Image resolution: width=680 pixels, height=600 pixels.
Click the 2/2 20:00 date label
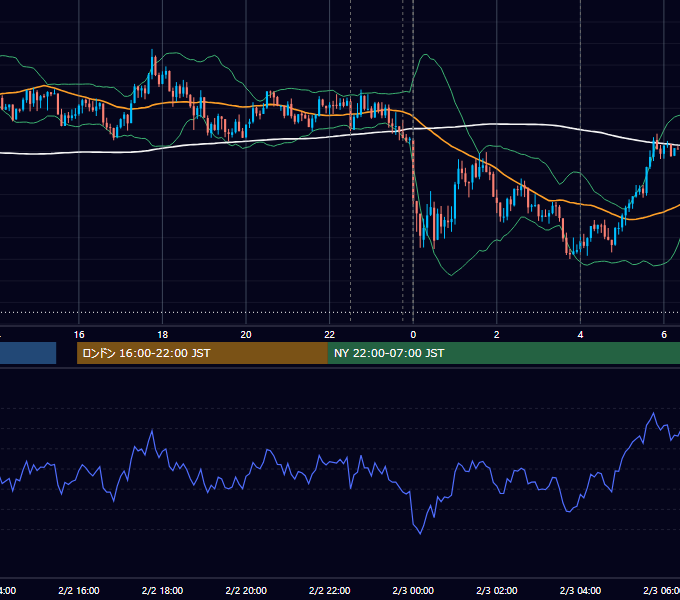pyautogui.click(x=246, y=590)
